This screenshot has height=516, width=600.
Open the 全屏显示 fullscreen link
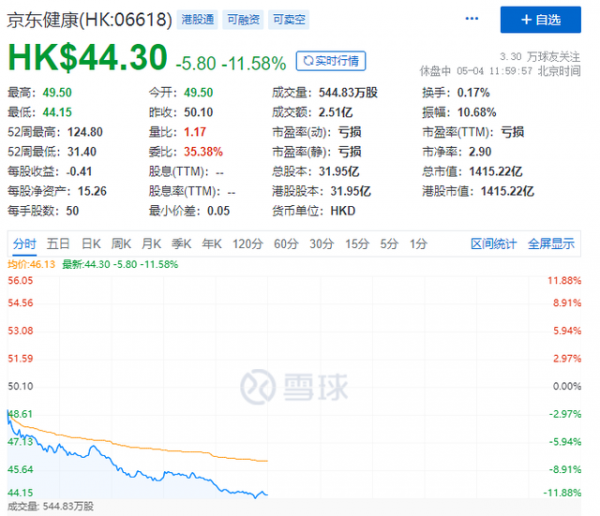(551, 244)
